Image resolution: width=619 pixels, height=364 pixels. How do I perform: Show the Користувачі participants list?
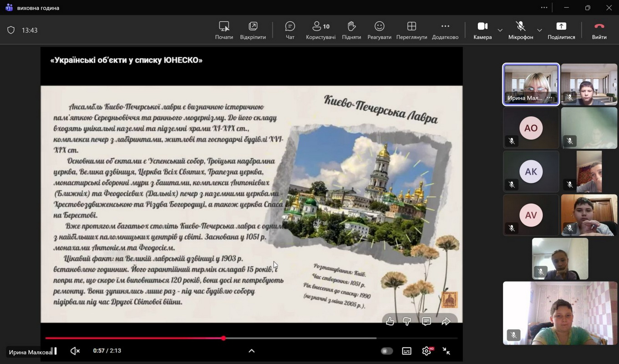pos(320,30)
